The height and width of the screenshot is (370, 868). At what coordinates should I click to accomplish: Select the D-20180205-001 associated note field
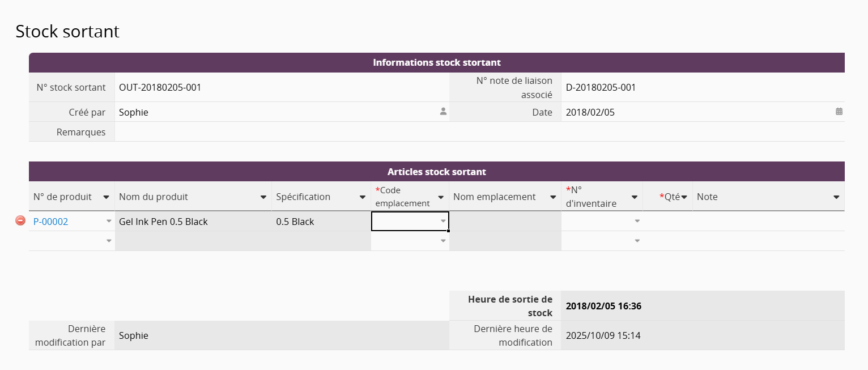(601, 87)
